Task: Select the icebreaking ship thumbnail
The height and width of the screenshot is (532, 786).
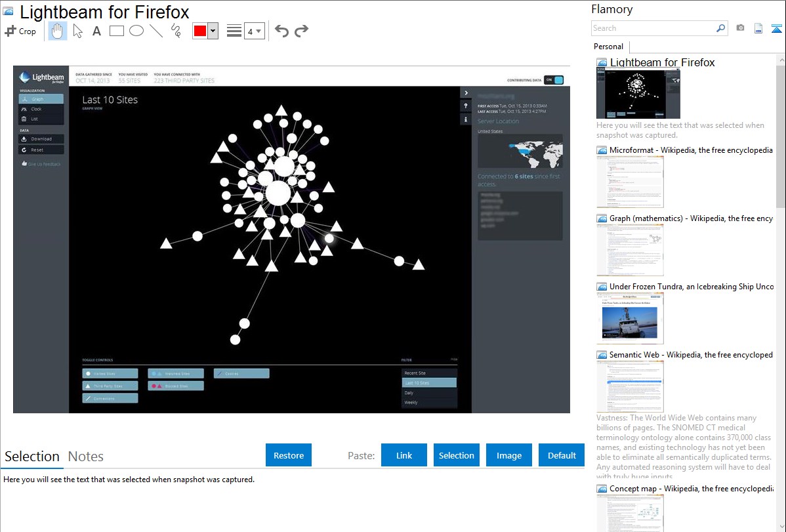Action: click(x=630, y=318)
